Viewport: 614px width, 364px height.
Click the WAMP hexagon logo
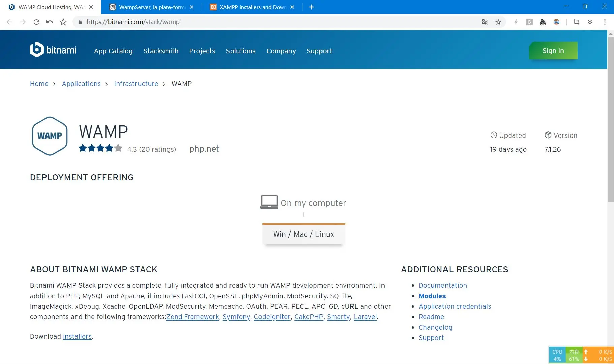50,136
